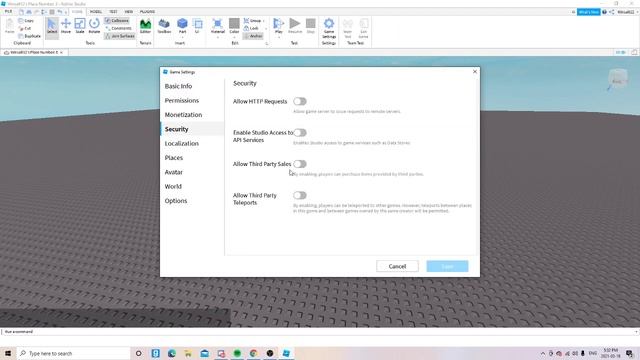Open File Explorer from taskbar
Screen dimensions: 640x360
click(x=188, y=353)
